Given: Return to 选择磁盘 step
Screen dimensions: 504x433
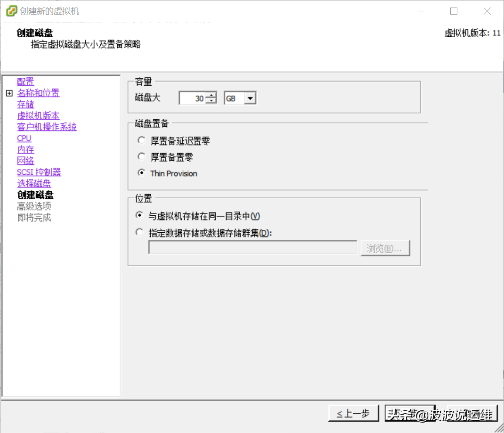Looking at the screenshot, I should (x=34, y=183).
